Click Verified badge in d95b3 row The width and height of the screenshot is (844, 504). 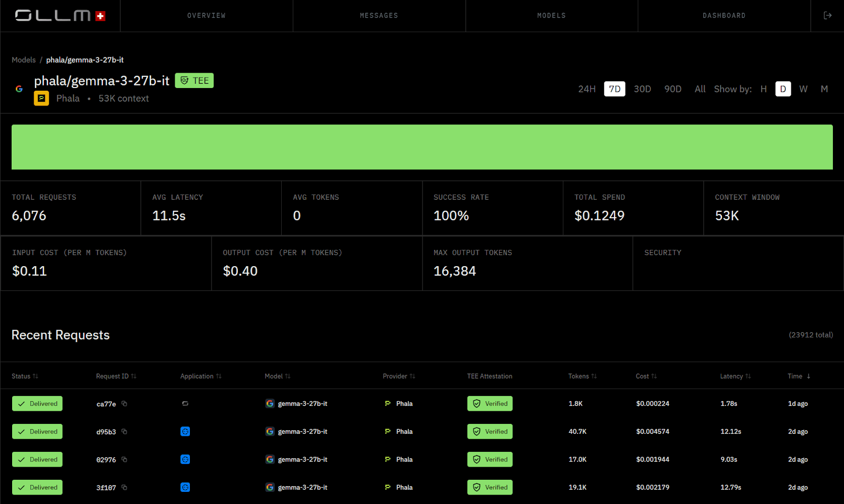click(490, 432)
